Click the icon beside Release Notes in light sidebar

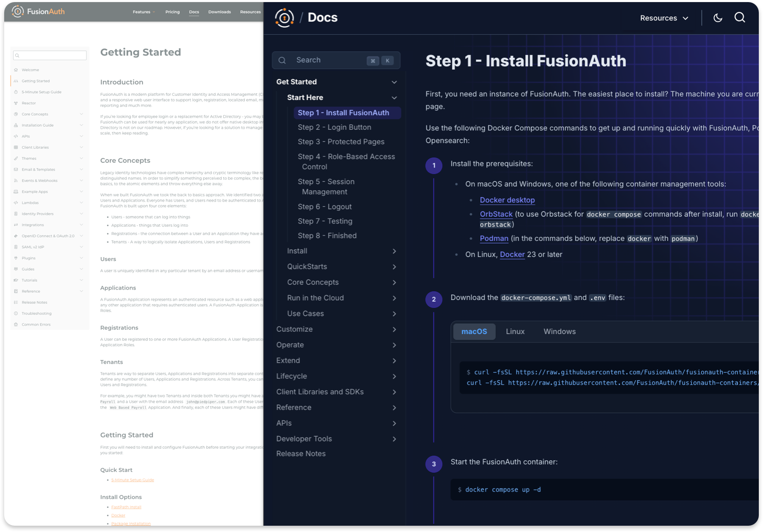pos(16,303)
